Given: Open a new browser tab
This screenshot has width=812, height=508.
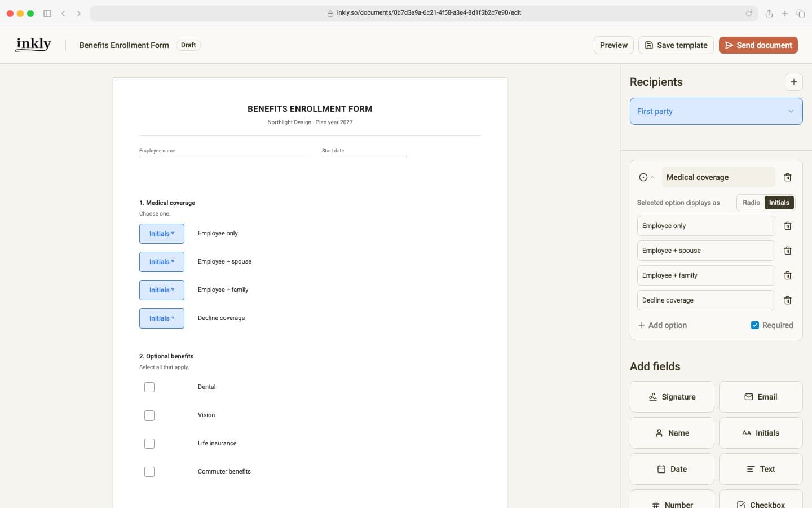Looking at the screenshot, I should [x=784, y=13].
